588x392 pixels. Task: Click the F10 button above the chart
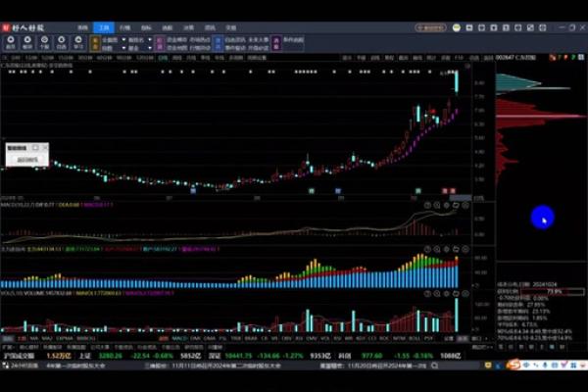tap(459, 58)
